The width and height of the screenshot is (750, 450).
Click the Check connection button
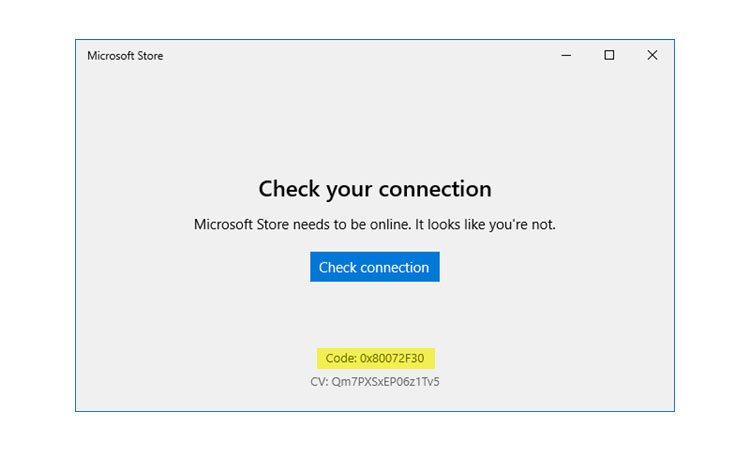(x=374, y=267)
